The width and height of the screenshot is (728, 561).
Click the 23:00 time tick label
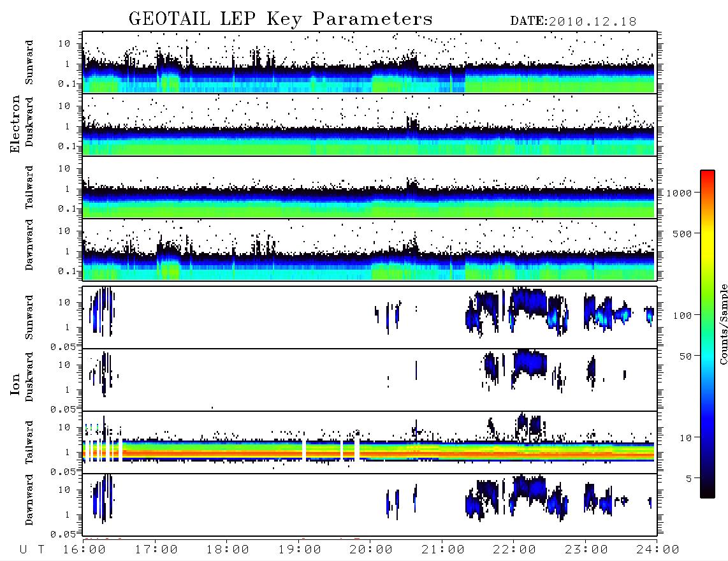point(586,550)
